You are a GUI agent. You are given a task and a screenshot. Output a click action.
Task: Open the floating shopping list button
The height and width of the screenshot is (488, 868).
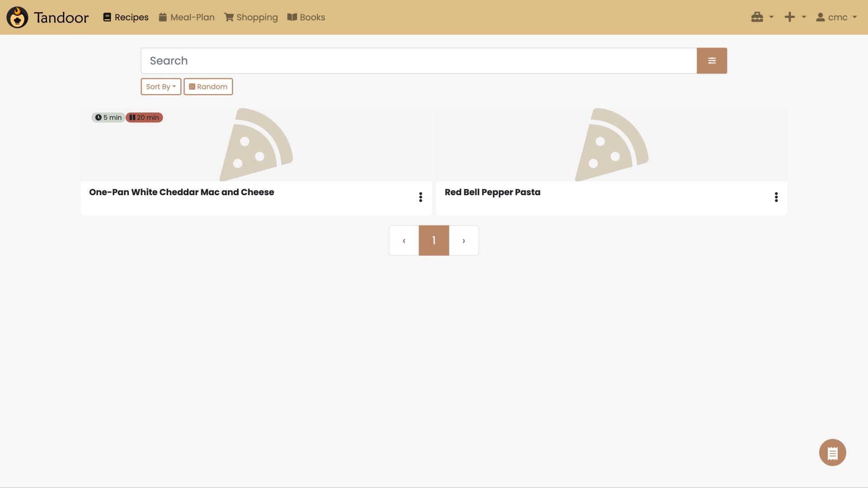pos(832,452)
